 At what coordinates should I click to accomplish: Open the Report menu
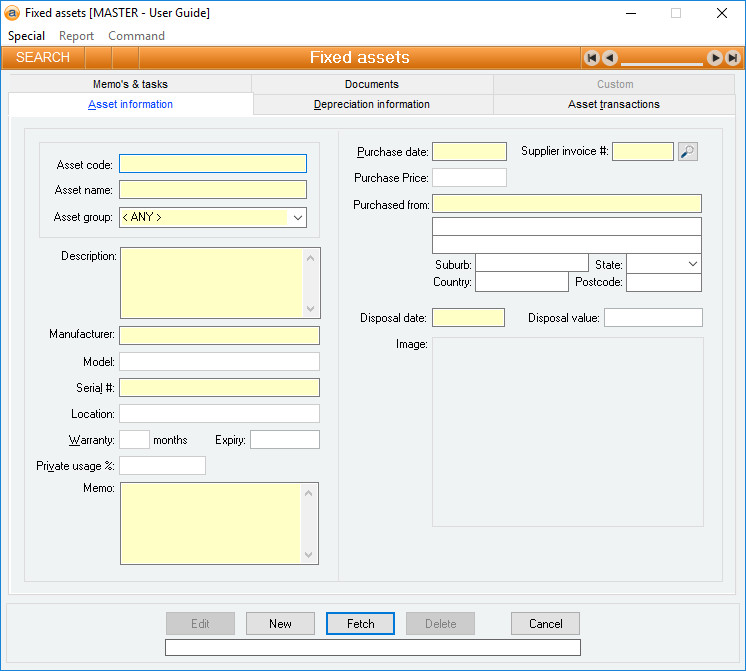76,36
